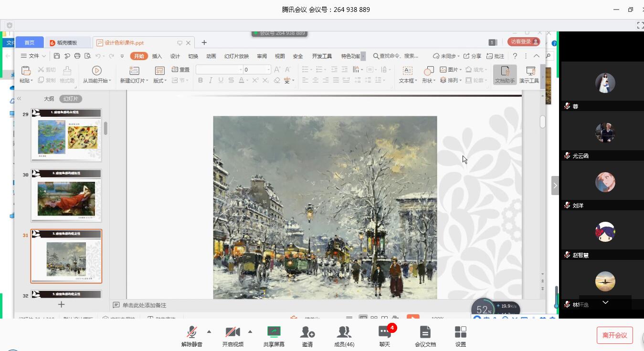Click the 批注 comment button
Viewport: 644px width, 351px height.
(x=496, y=56)
